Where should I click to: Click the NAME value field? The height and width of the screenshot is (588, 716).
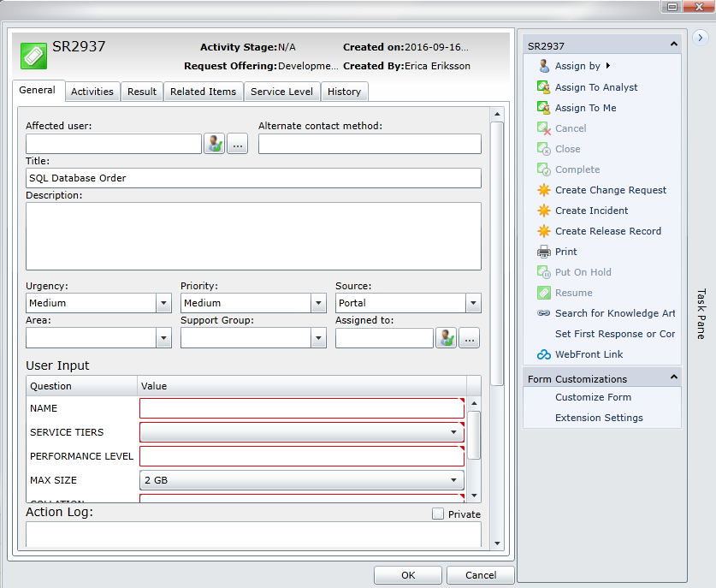click(302, 408)
